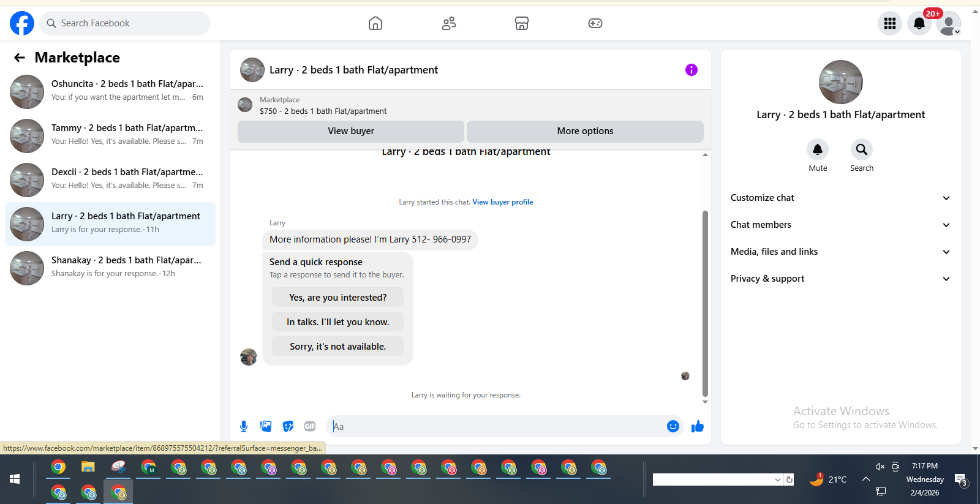Expand the Privacy & support section
Screen dimensions: 980x504
[840, 279]
